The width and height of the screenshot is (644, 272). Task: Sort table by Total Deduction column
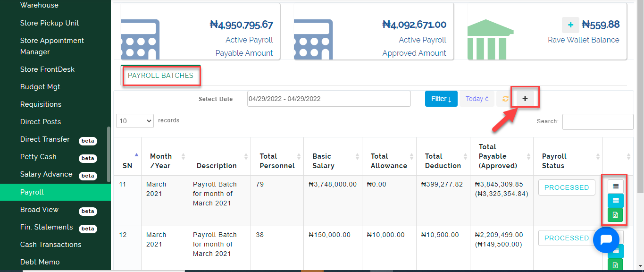click(443, 156)
